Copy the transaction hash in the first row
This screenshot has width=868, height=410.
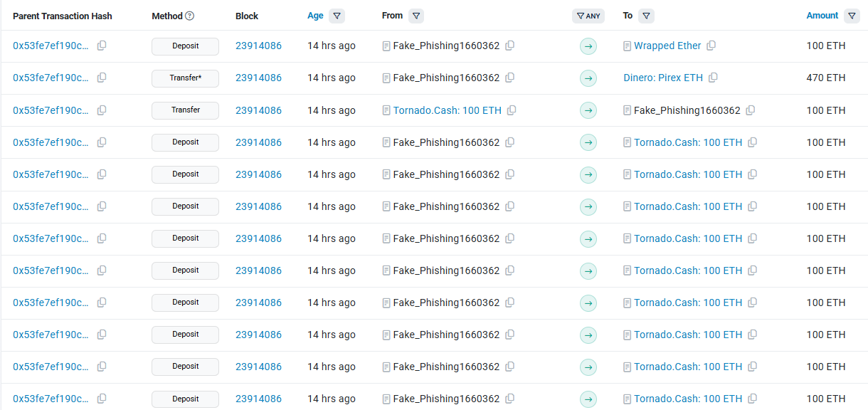tap(102, 46)
